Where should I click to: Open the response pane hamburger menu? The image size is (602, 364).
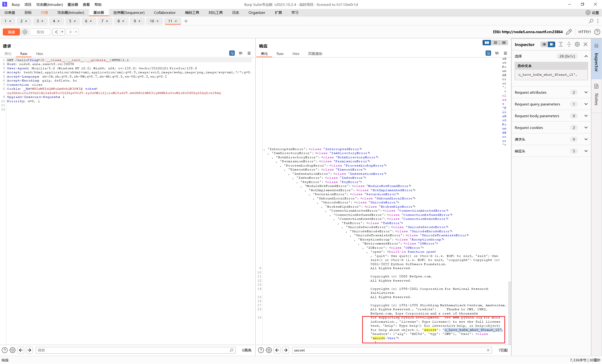tap(505, 53)
